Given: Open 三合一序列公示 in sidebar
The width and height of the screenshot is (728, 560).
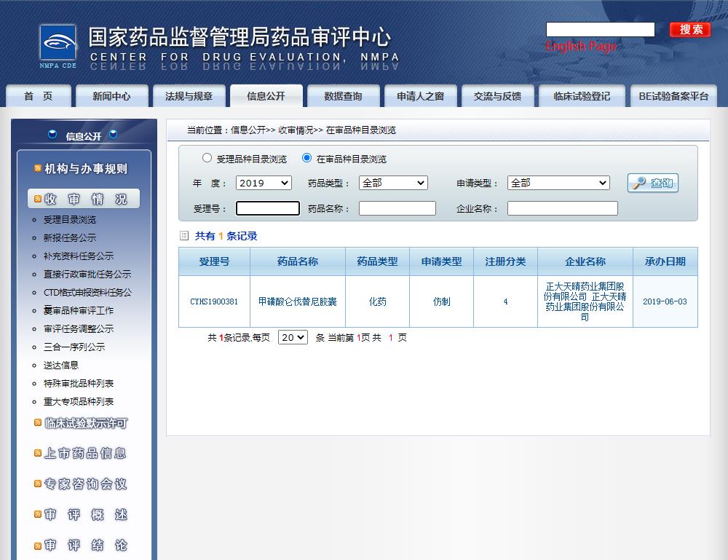Looking at the screenshot, I should coord(74,347).
